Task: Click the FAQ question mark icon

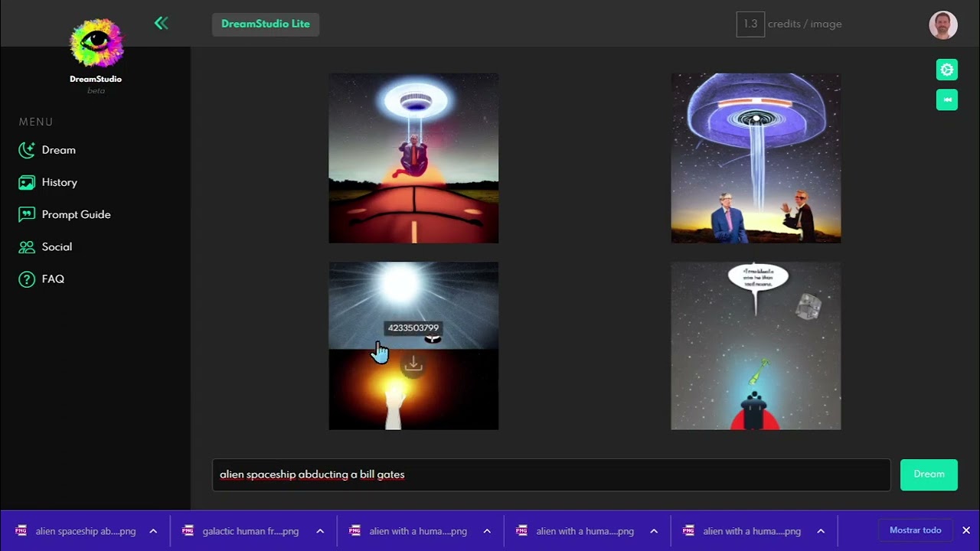Action: pos(27,279)
